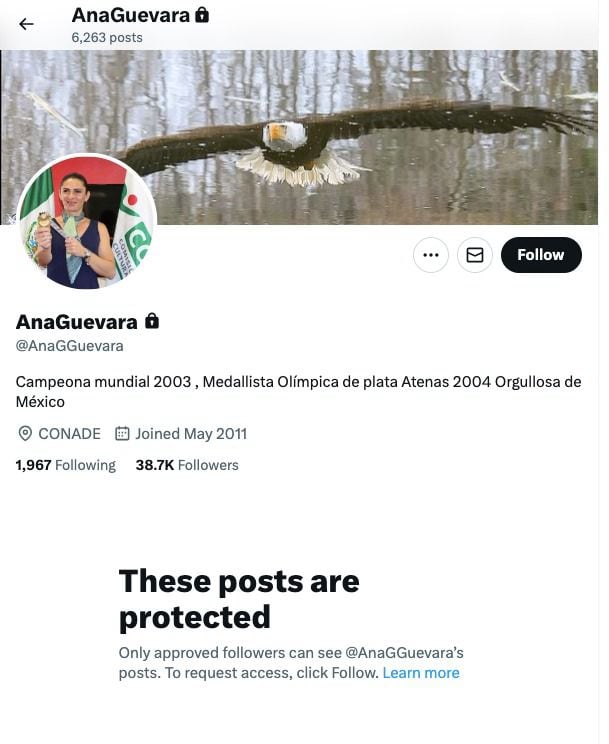Click the lock icon next to the AnaGuevara profile name
Viewport: 609px width, 744px height.
tap(152, 321)
